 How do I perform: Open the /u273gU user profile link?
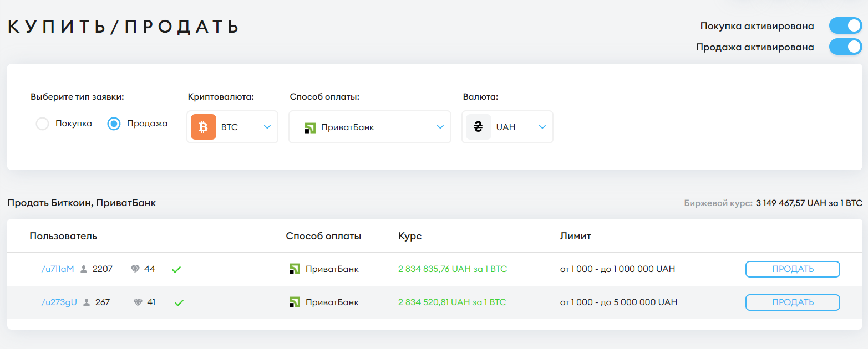coord(58,302)
